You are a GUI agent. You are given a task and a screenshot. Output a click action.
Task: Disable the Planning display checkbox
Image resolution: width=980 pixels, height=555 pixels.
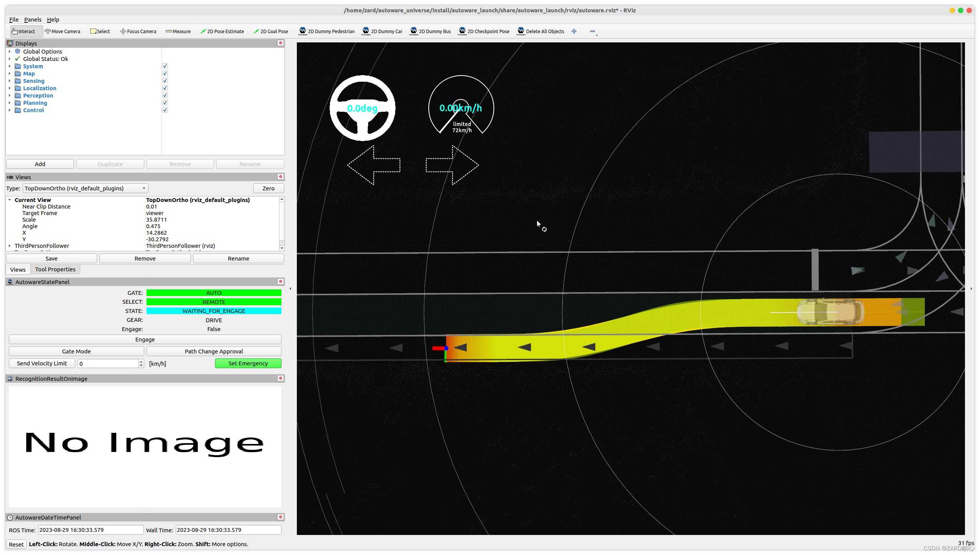165,103
